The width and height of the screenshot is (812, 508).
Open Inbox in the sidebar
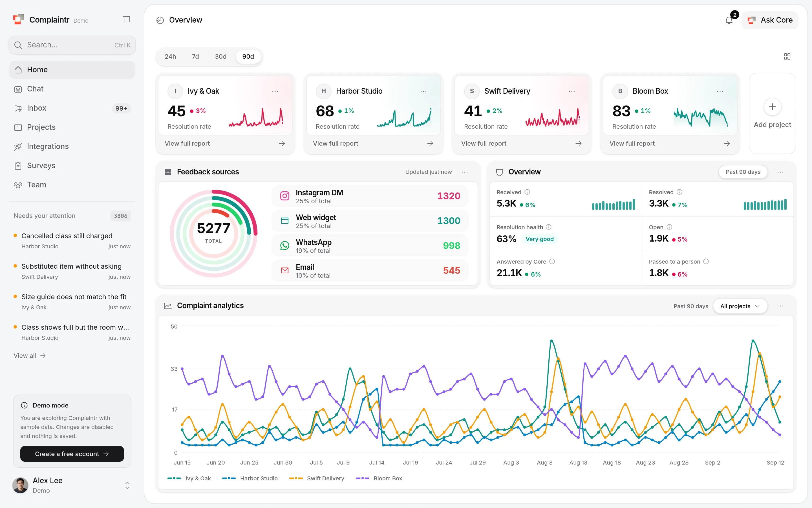click(x=72, y=108)
